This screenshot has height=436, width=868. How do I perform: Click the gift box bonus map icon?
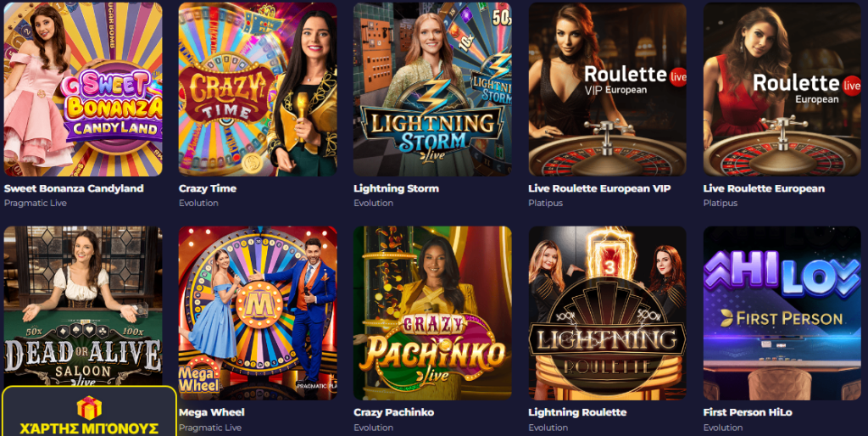click(x=89, y=408)
